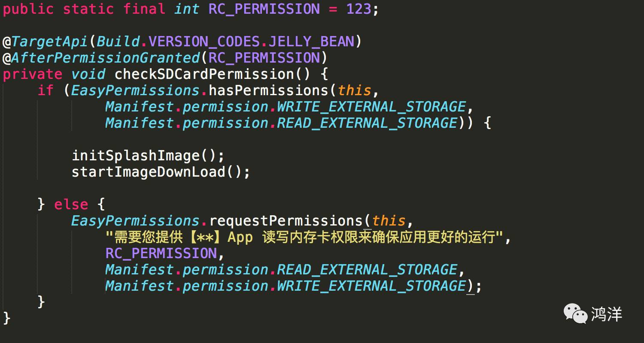Click the hasPermissions method call
The image size is (644, 343).
click(268, 90)
